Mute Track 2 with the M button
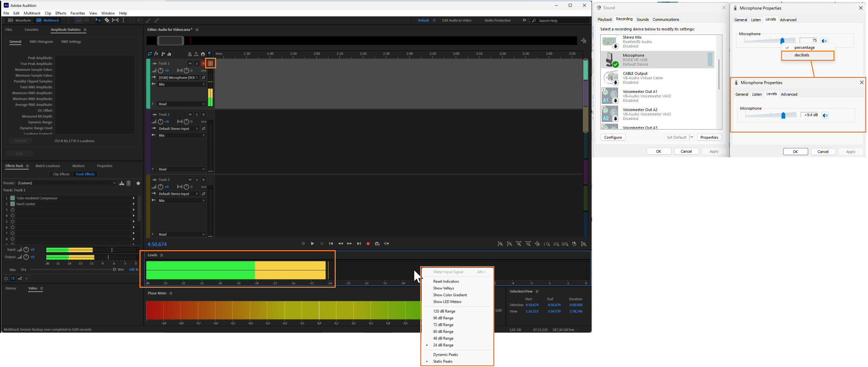This screenshot has width=868, height=367. pos(190,114)
